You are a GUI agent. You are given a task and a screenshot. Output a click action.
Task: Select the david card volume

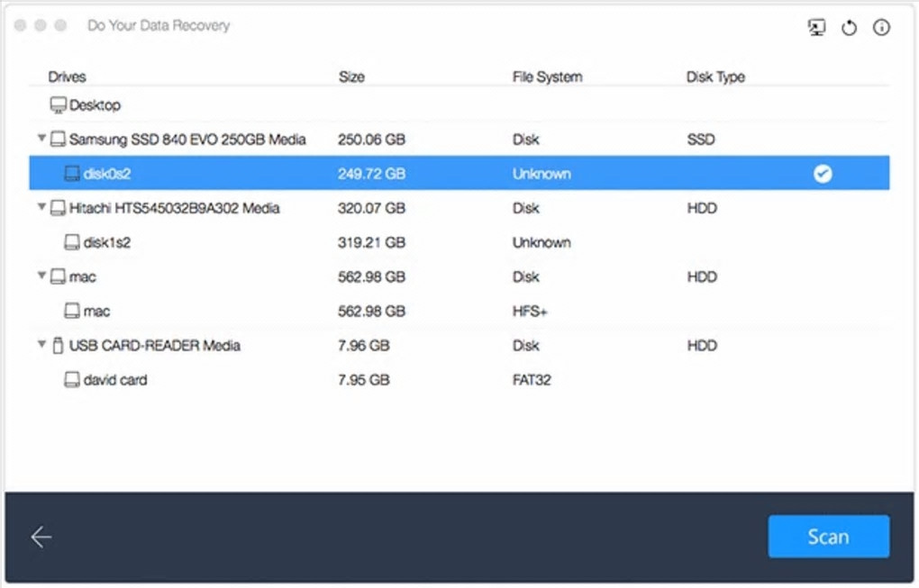pos(459,379)
